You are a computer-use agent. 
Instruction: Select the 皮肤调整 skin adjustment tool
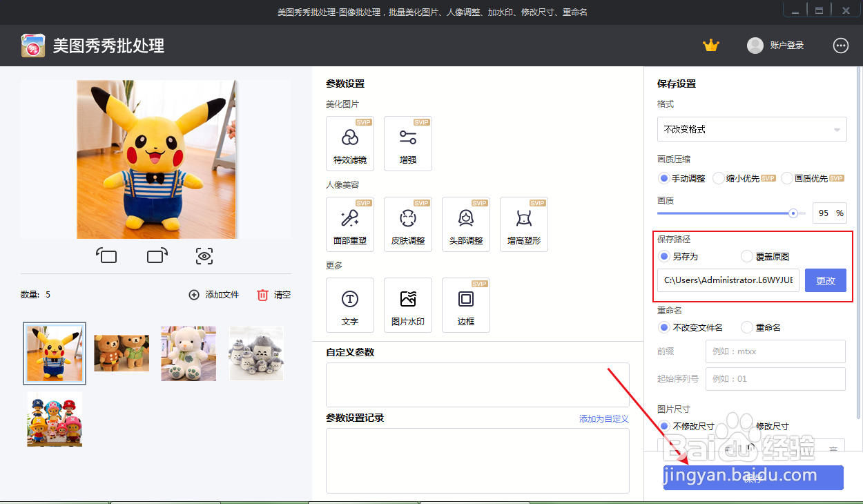(x=408, y=224)
